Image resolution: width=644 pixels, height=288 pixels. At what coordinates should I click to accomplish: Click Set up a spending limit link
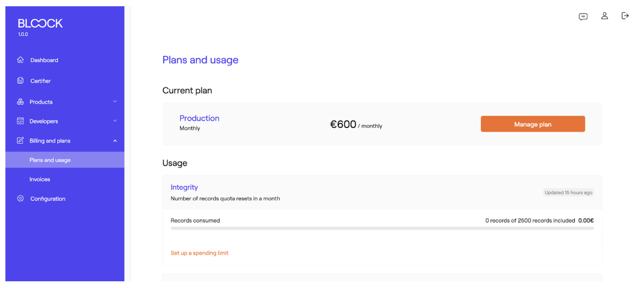pos(199,253)
